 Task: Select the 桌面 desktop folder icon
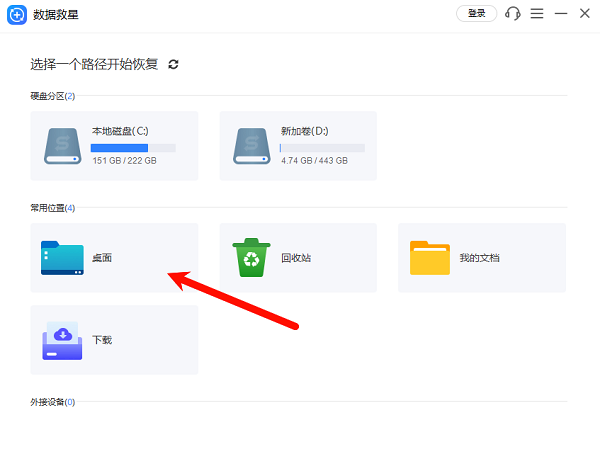62,258
